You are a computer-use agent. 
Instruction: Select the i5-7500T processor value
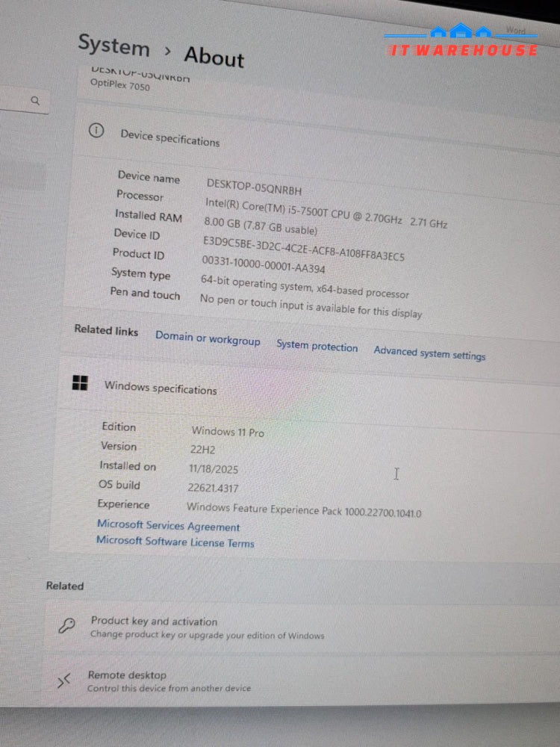(x=326, y=213)
